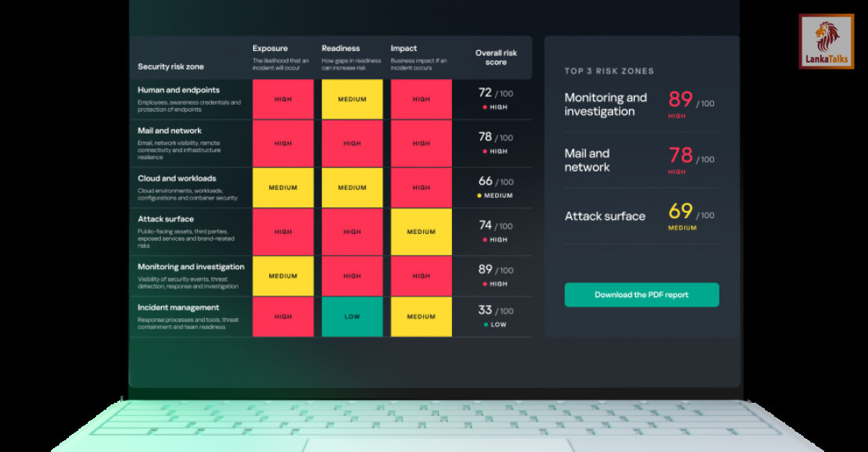The image size is (868, 452).
Task: Click the 66 /100 Cloud and workloads score
Action: 496,181
